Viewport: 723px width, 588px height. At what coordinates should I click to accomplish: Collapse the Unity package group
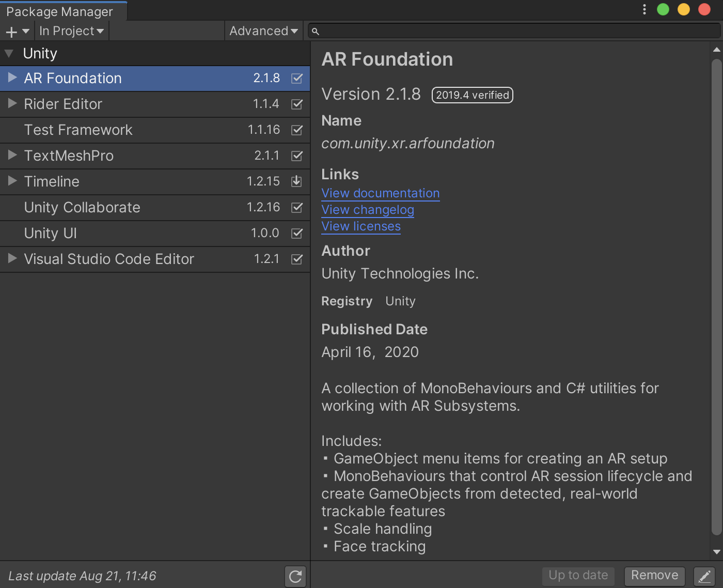coord(9,54)
